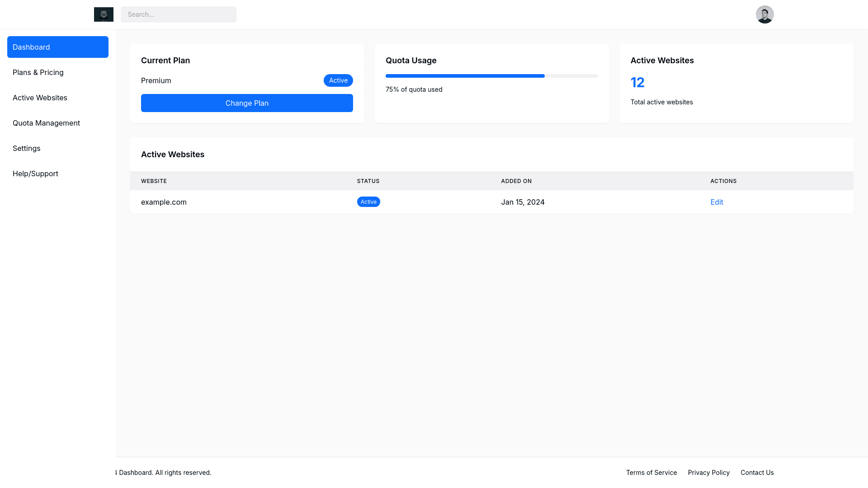
Task: Select Dashboard in the sidebar
Action: [x=58, y=47]
